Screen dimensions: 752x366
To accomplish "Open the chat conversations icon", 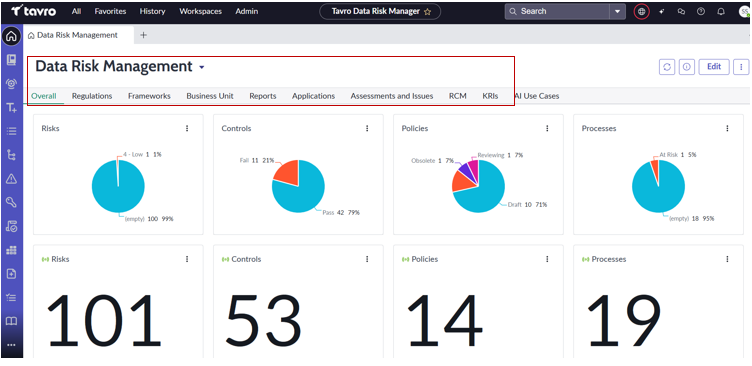I will click(682, 12).
